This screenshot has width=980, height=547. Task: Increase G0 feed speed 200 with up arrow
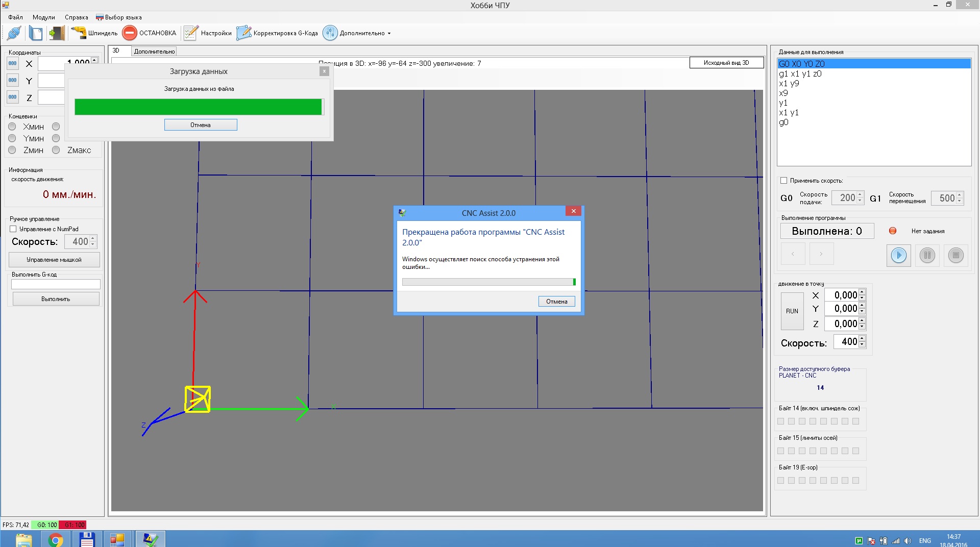click(860, 194)
